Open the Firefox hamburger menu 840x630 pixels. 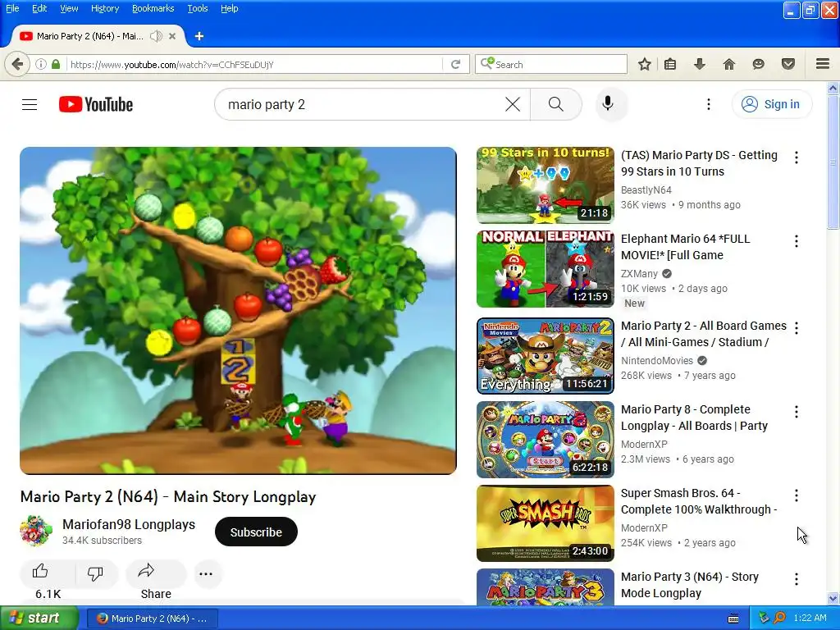point(823,64)
